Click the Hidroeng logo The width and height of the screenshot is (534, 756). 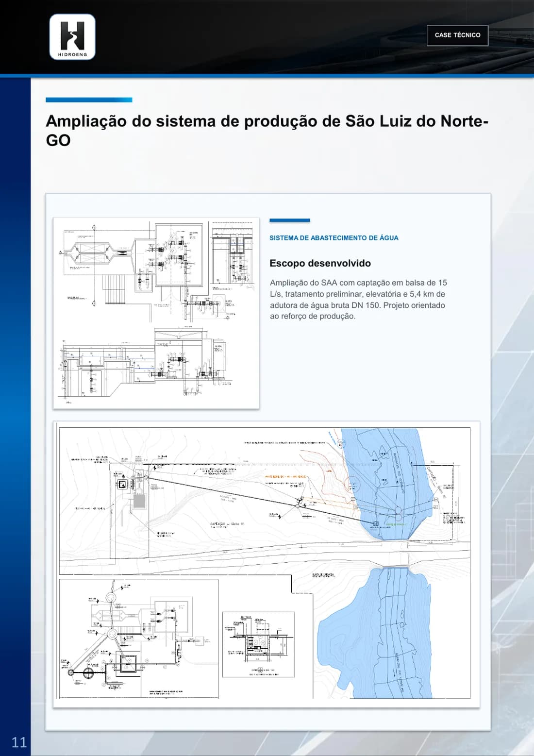tap(72, 37)
